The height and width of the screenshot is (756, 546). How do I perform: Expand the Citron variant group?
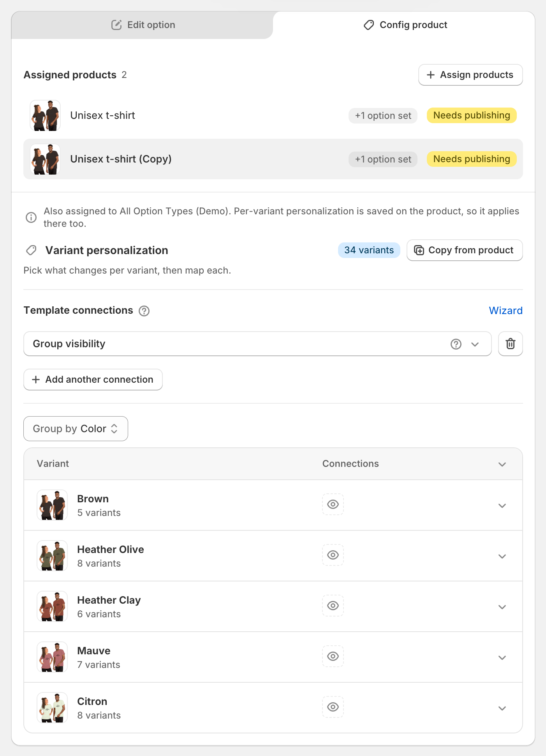(502, 708)
